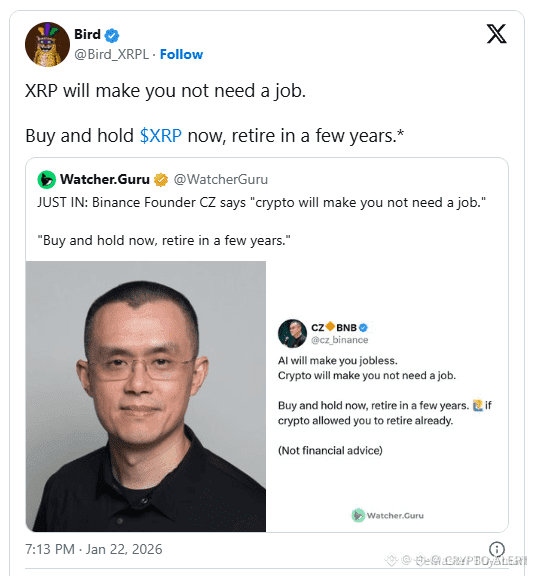The image size is (535, 576).
Task: Follow the Bird account
Action: click(181, 54)
